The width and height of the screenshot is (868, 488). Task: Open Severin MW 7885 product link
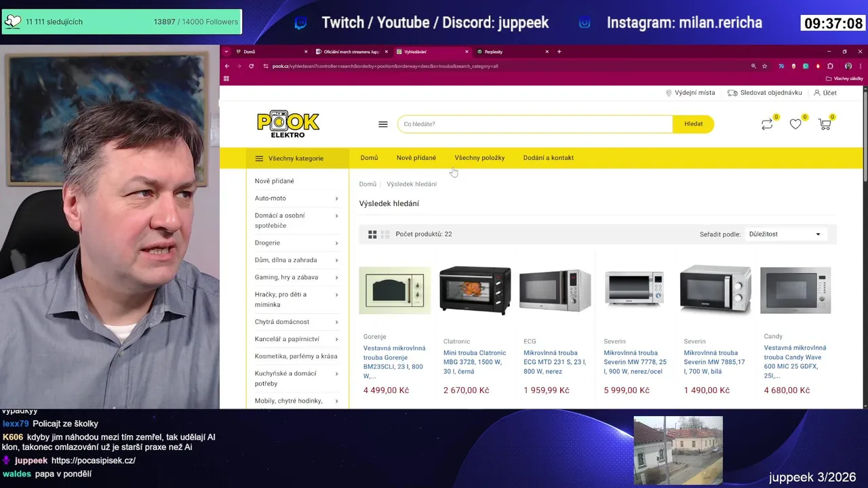pos(715,362)
